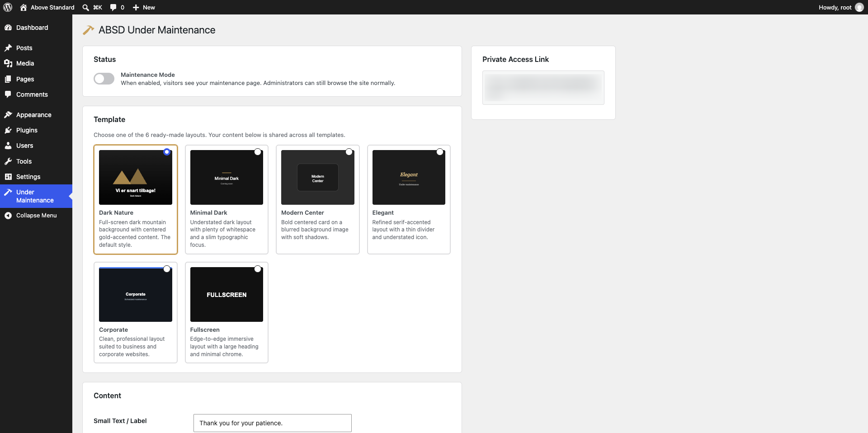Open the Above Standard site link
The width and height of the screenshot is (868, 433).
pyautogui.click(x=52, y=7)
